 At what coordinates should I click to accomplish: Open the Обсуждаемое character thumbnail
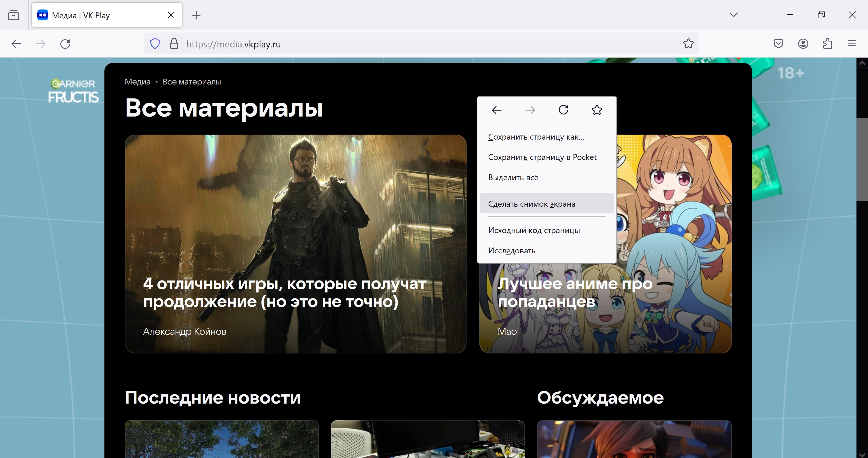(x=634, y=439)
